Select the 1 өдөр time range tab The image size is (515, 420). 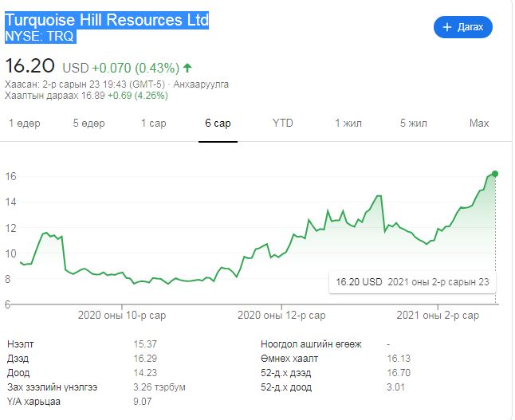tap(25, 124)
